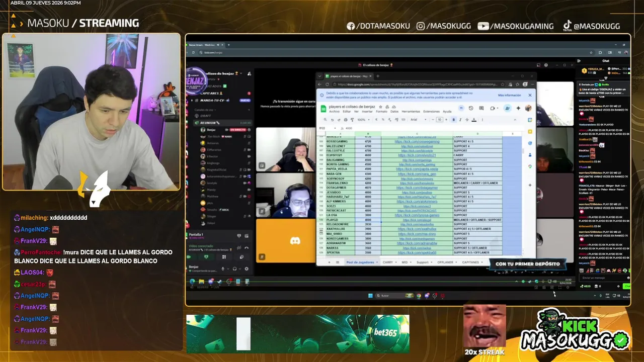
Task: Open the comments icon in Sheets header
Action: (x=481, y=108)
